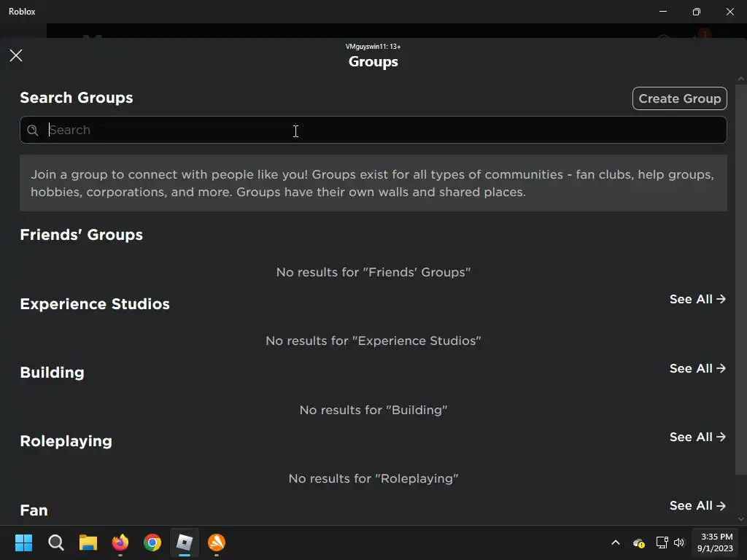See all Fan groups

coord(697,505)
